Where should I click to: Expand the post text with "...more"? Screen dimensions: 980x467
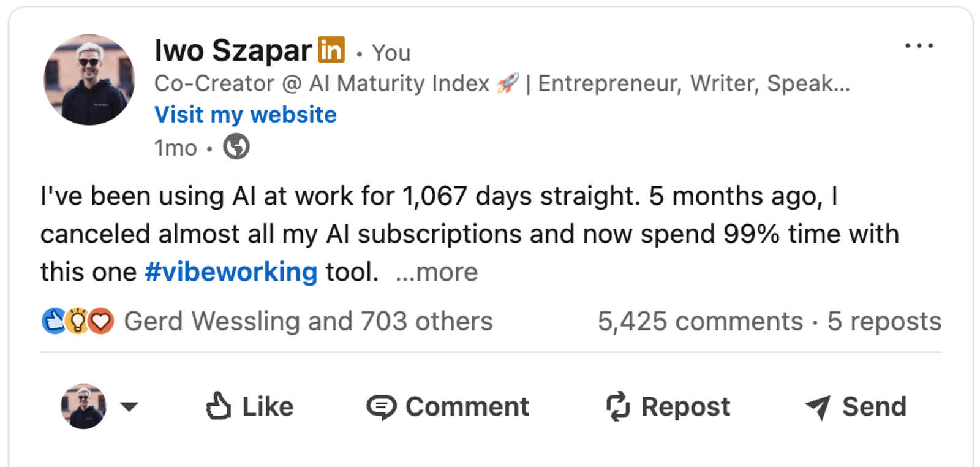437,272
